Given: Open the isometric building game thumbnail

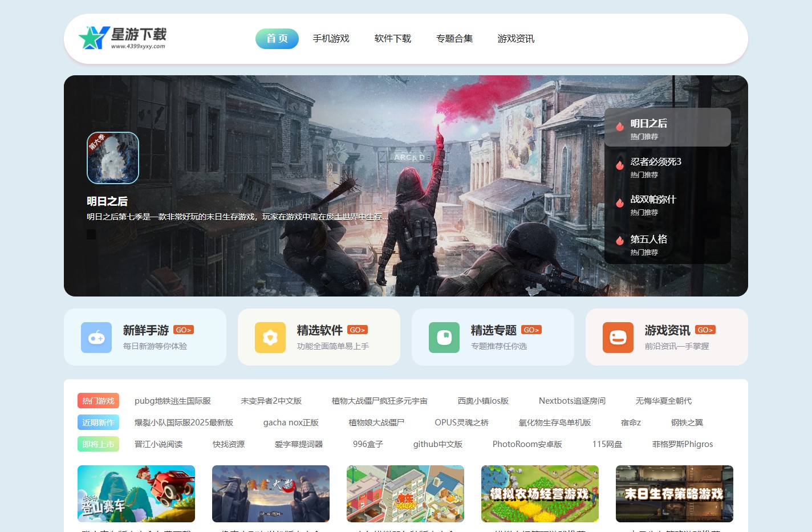Looking at the screenshot, I should 405,494.
